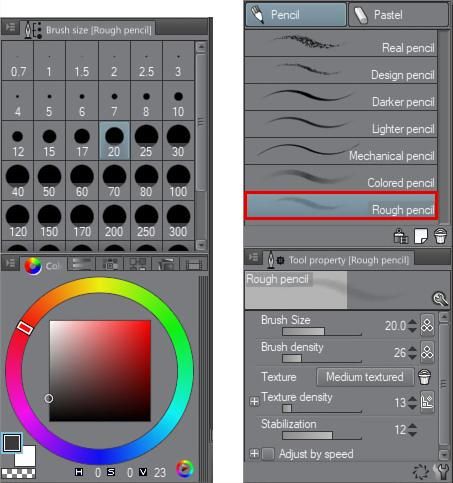Viewport: 453px width, 483px height.
Task: Open the Medium textured dropdown
Action: coord(365,377)
